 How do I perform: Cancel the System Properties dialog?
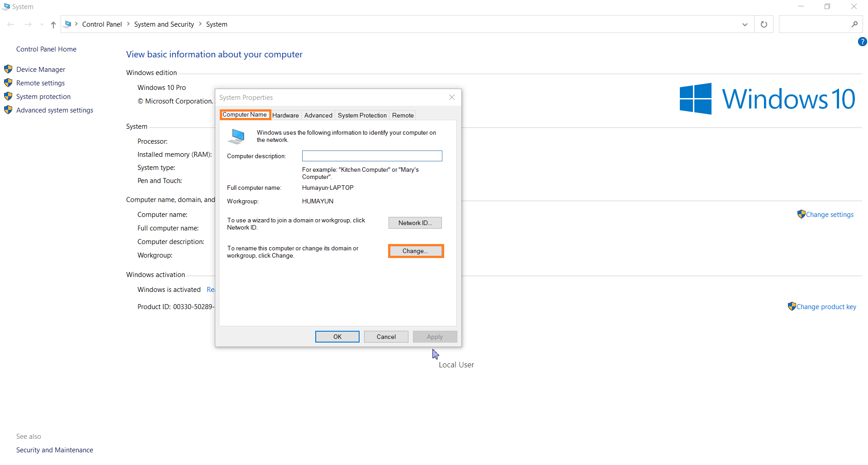click(386, 337)
